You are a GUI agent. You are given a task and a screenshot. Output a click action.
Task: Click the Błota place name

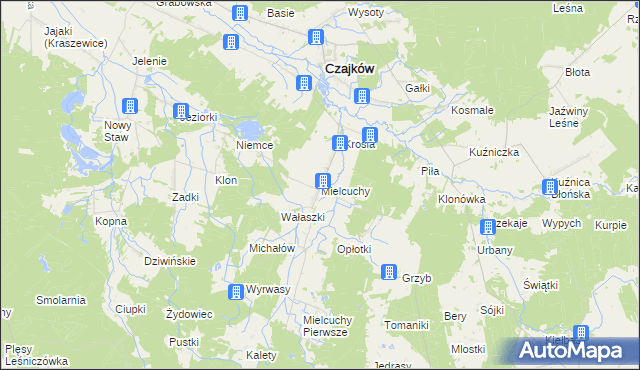[x=578, y=72]
